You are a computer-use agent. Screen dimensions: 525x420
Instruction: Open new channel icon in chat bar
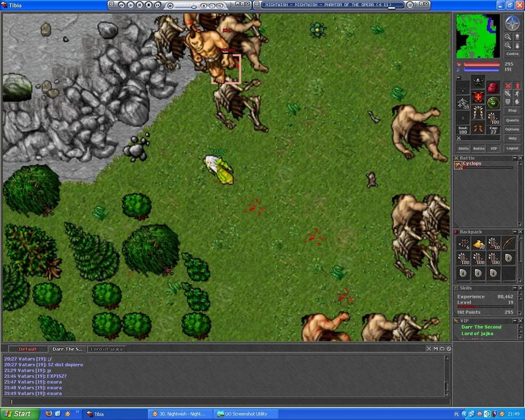click(442, 349)
